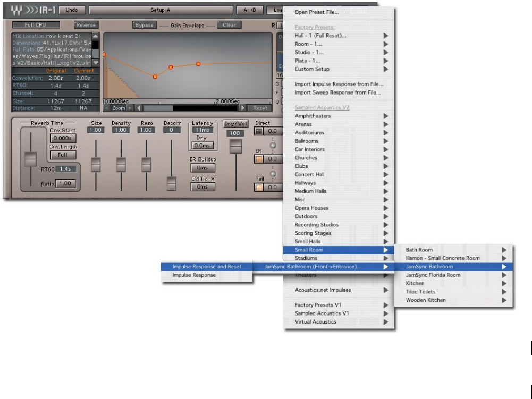Viewport: 532px width, 399px height.
Task: Click the Setup A name bar
Action: pyautogui.click(x=161, y=10)
